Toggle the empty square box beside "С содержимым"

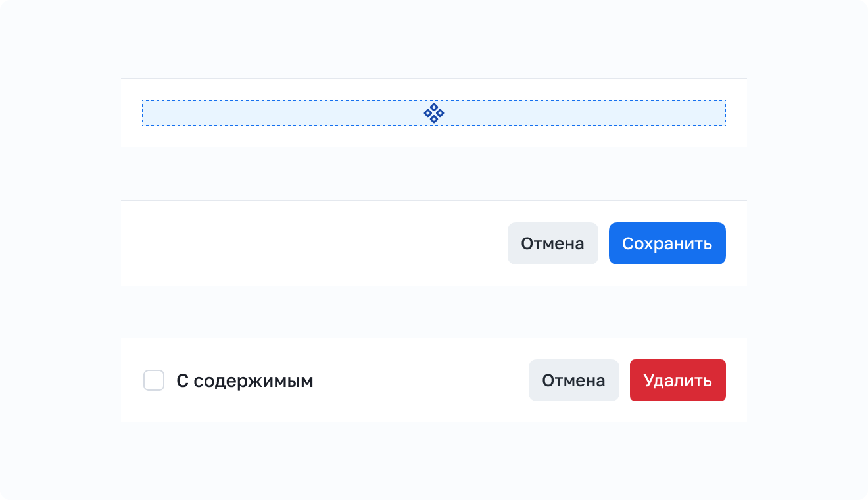pyautogui.click(x=154, y=380)
